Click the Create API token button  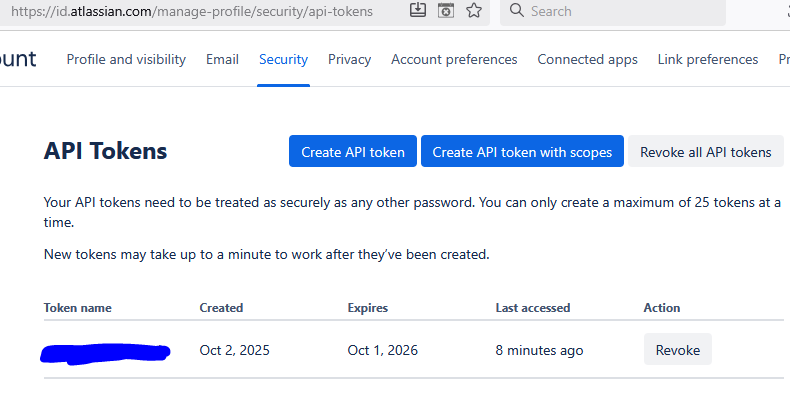353,152
